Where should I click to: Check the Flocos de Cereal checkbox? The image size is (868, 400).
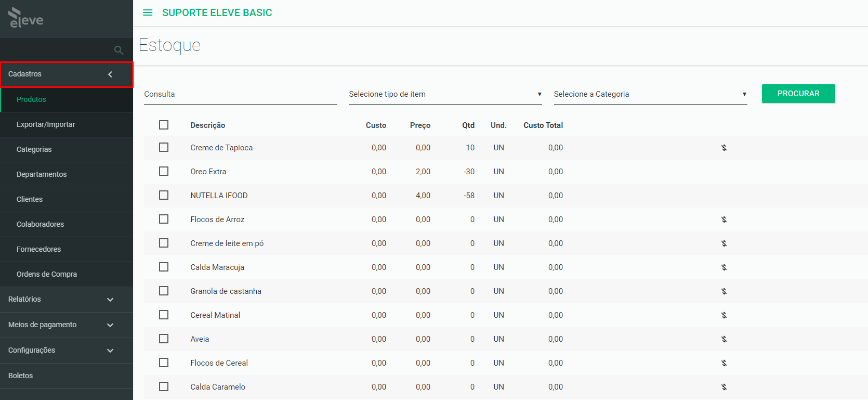[x=164, y=363]
